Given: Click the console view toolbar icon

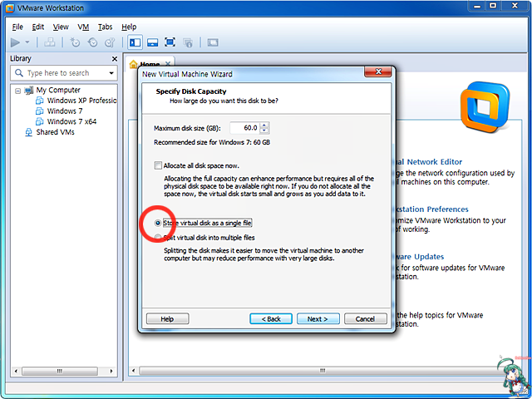Looking at the screenshot, I should (x=213, y=42).
